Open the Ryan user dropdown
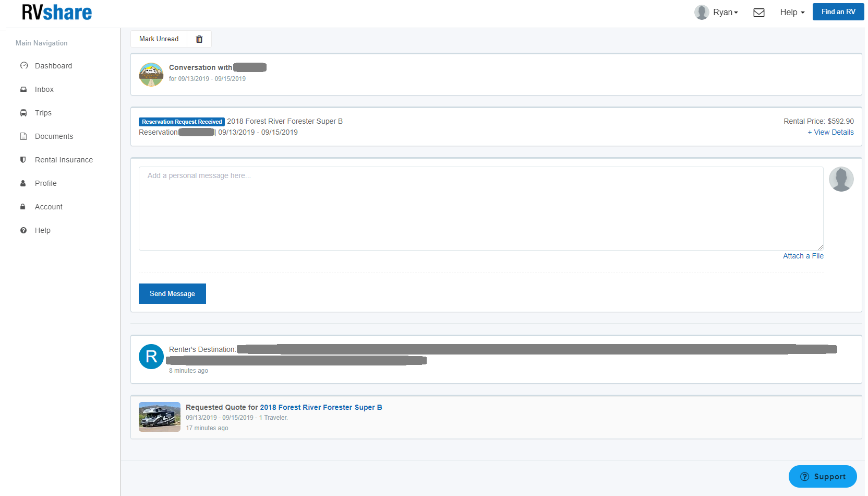868x496 pixels. 726,13
